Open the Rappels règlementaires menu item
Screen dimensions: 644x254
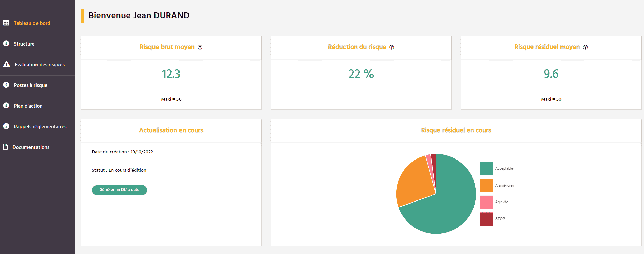pos(40,127)
